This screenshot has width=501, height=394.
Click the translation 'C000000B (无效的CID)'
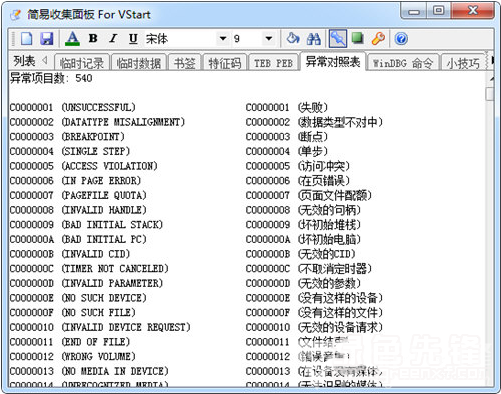click(300, 254)
